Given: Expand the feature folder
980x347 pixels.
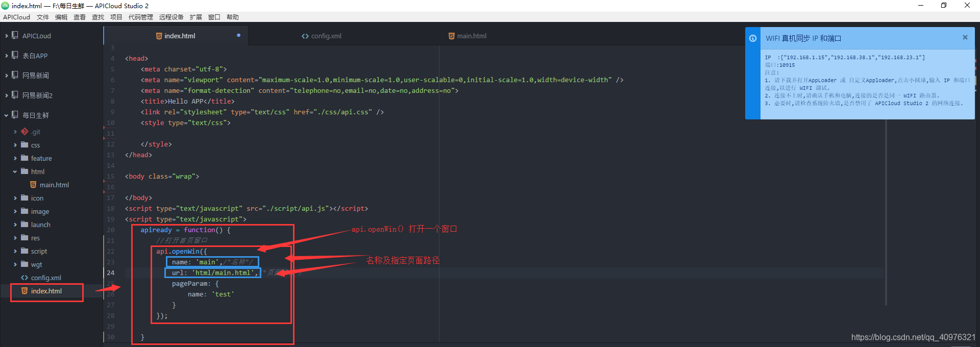Looking at the screenshot, I should pyautogui.click(x=15, y=158).
